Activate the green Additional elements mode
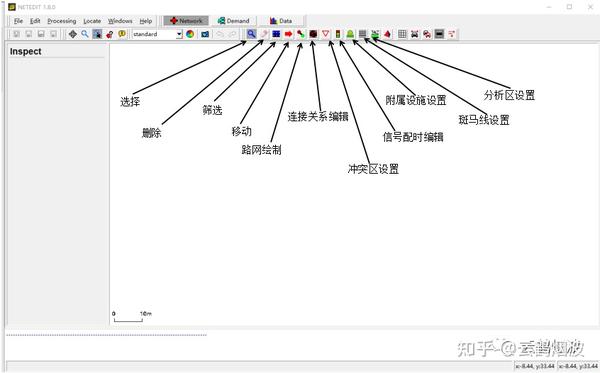This screenshot has height=373, width=600. coord(350,34)
